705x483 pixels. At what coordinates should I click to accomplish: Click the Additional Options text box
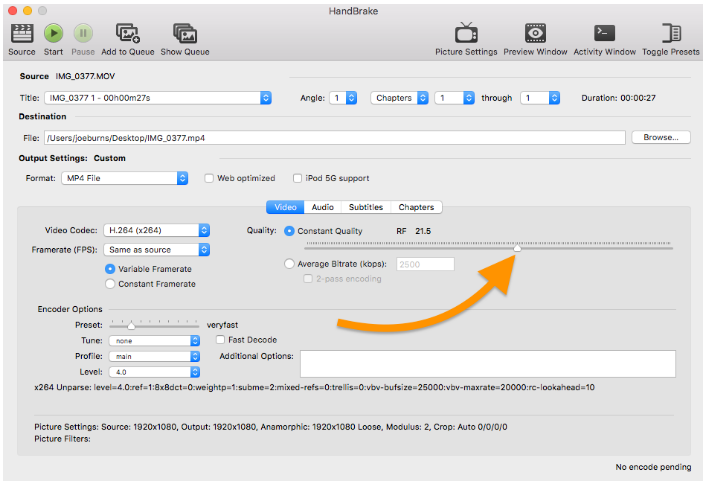(x=488, y=363)
